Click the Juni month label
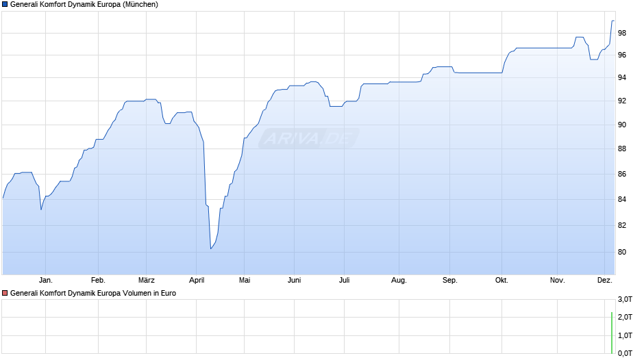The height and width of the screenshot is (360, 644). click(294, 280)
